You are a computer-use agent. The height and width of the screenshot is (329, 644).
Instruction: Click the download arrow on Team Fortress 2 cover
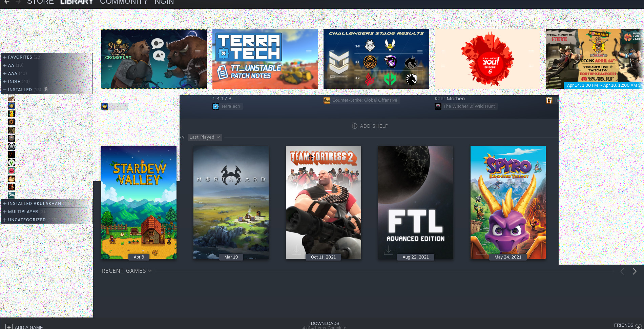click(x=296, y=250)
